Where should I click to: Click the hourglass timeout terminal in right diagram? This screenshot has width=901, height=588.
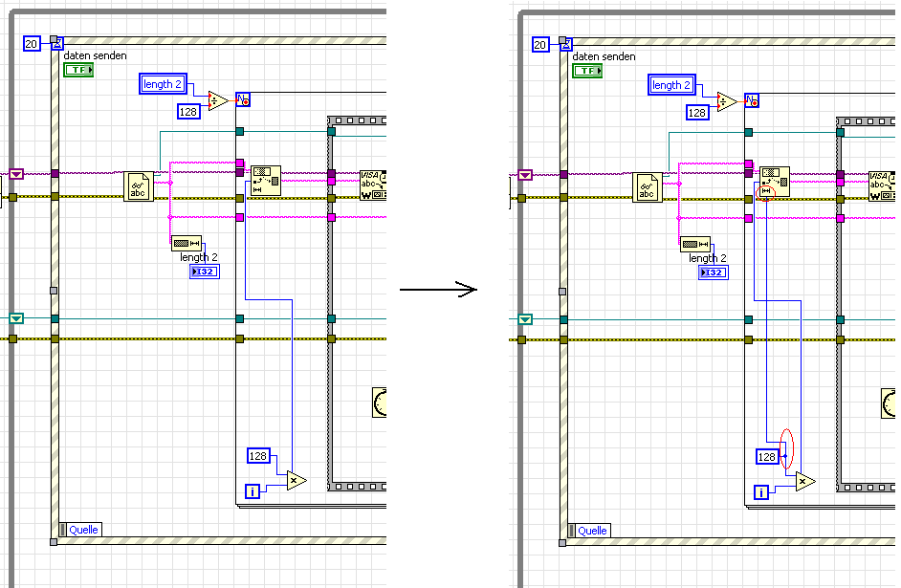(x=565, y=44)
